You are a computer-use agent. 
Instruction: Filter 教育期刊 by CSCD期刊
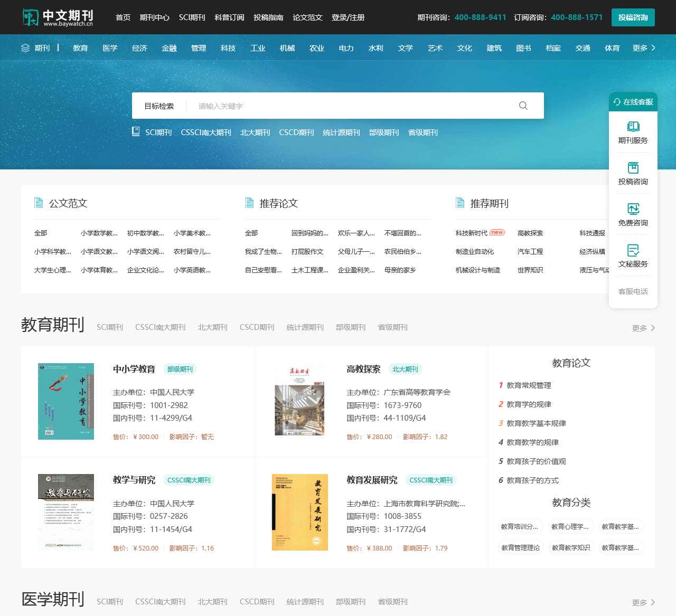(x=257, y=327)
